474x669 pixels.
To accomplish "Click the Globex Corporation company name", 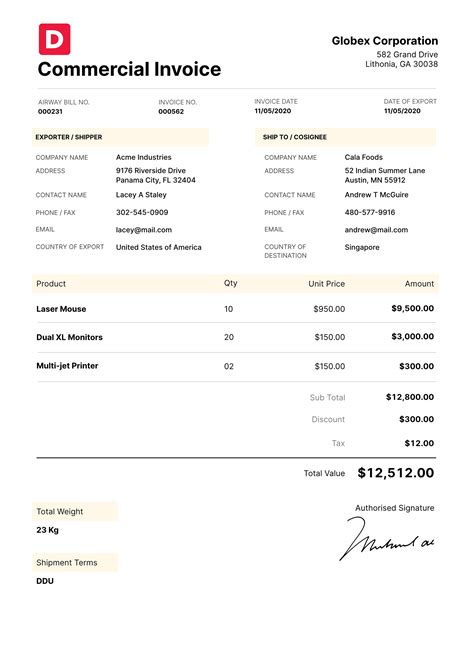I will (385, 41).
